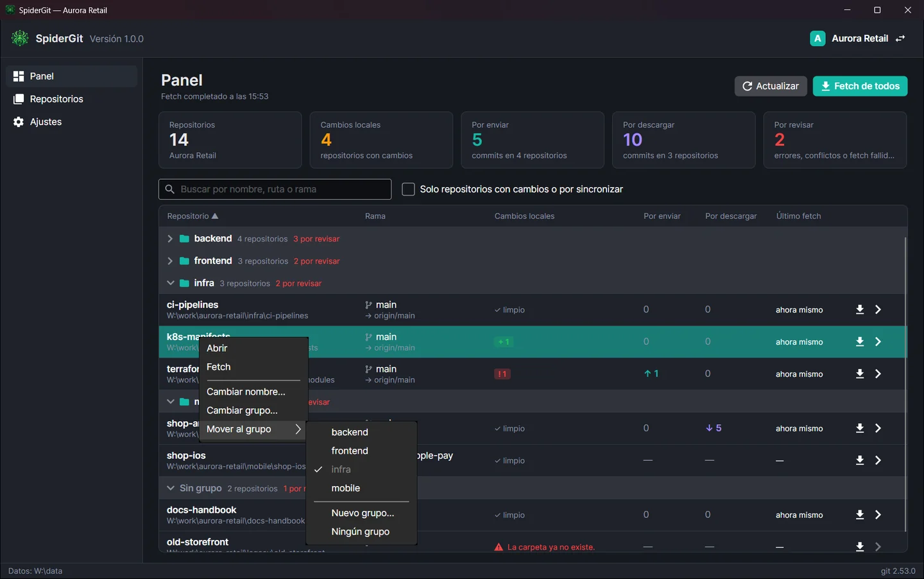This screenshot has height=579, width=924.
Task: Fetch the k8s-manifests repository via its download icon
Action: pyautogui.click(x=860, y=341)
